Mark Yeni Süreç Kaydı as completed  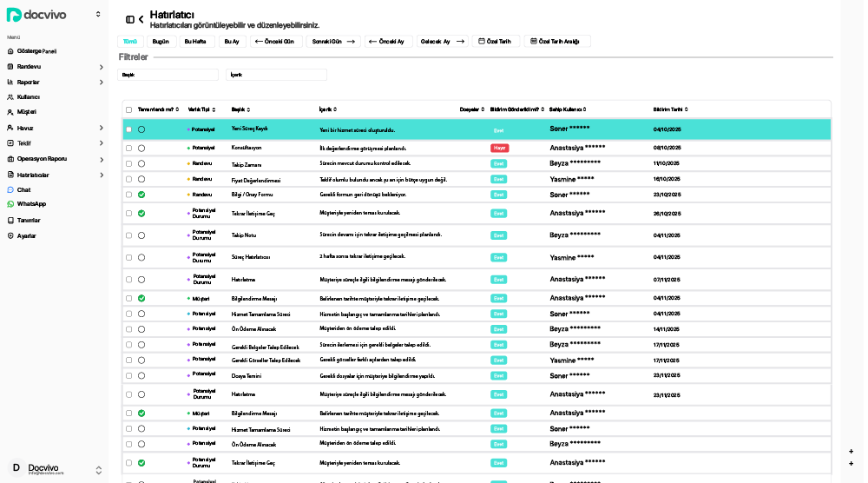pyautogui.click(x=141, y=129)
